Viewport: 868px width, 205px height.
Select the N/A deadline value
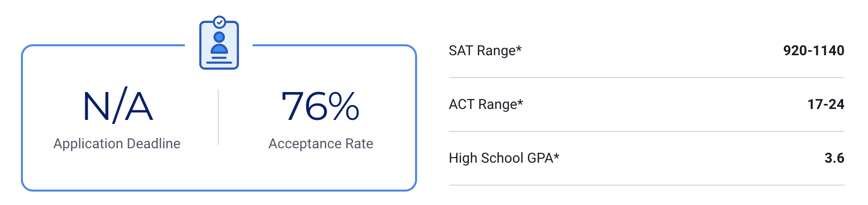[x=118, y=106]
